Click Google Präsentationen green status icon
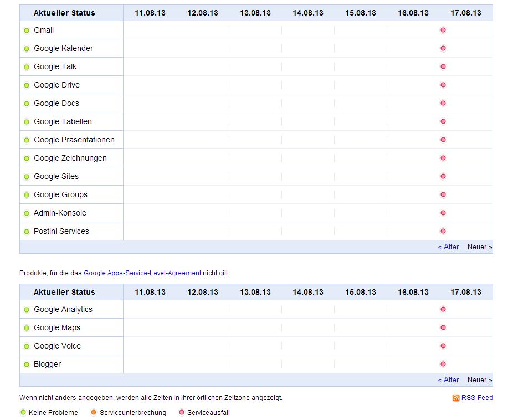 27,141
